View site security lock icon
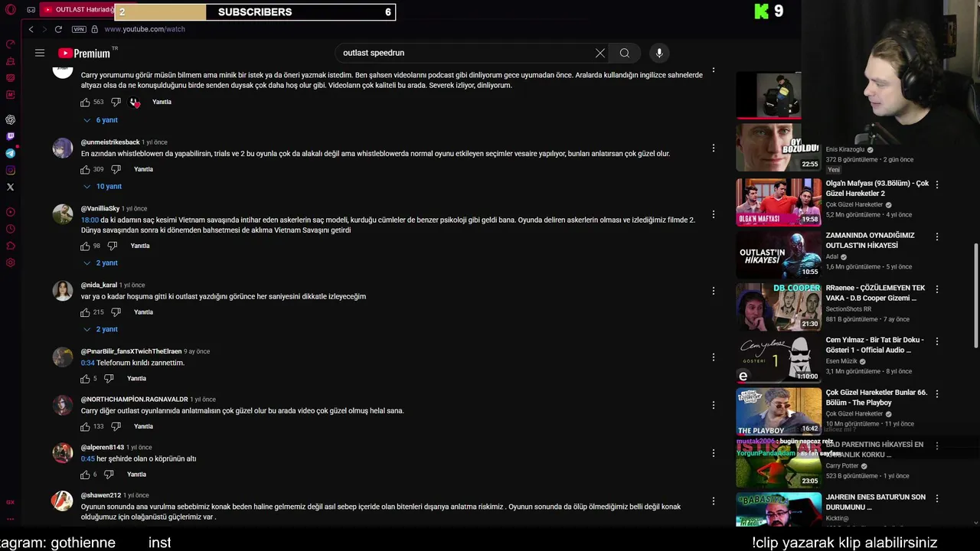Image resolution: width=980 pixels, height=551 pixels. pyautogui.click(x=94, y=29)
